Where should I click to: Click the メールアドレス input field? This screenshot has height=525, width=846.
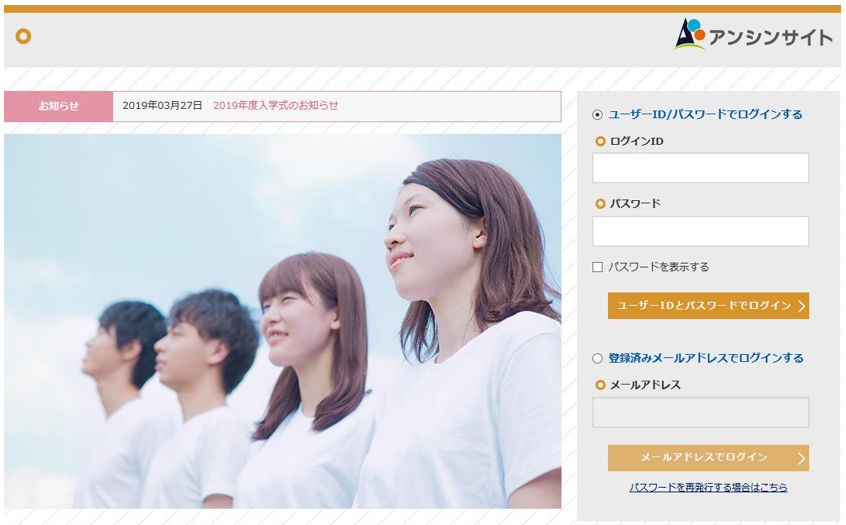point(700,412)
